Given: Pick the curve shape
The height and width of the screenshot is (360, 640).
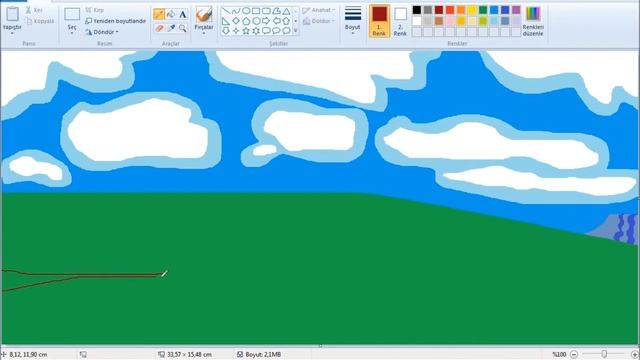Looking at the screenshot, I should [x=236, y=11].
